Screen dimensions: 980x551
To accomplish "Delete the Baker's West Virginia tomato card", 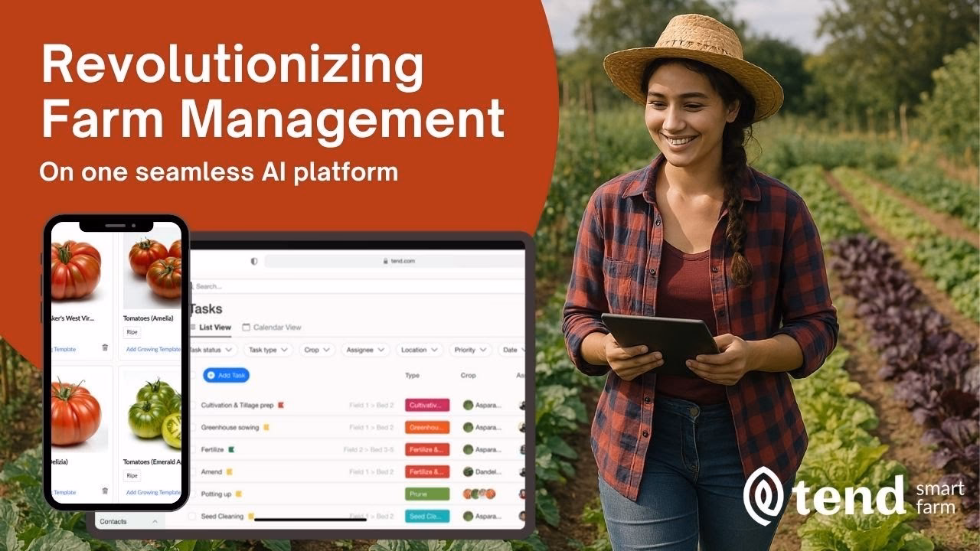I will click(105, 347).
